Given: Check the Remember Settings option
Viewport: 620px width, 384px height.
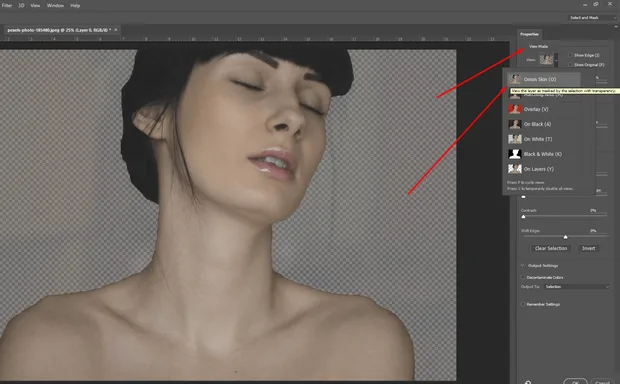Looking at the screenshot, I should pyautogui.click(x=523, y=305).
